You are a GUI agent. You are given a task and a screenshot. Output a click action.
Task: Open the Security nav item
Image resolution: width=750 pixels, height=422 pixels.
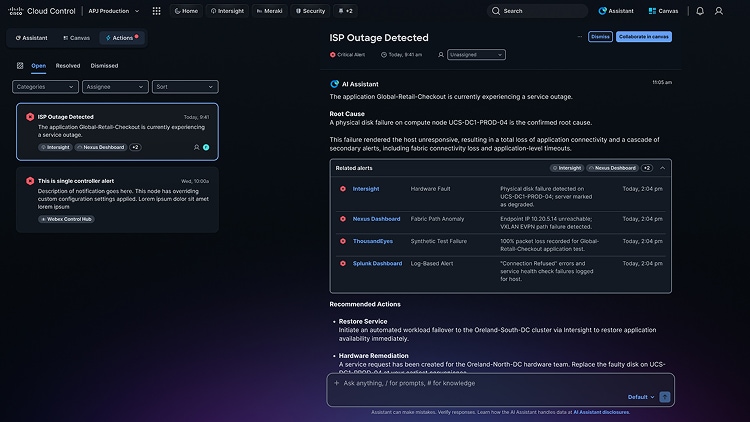pos(310,11)
